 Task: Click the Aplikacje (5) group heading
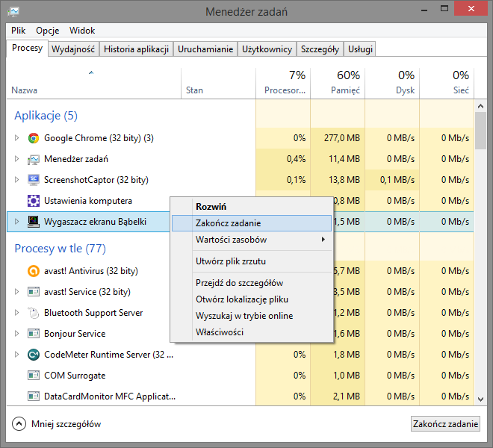(46, 116)
